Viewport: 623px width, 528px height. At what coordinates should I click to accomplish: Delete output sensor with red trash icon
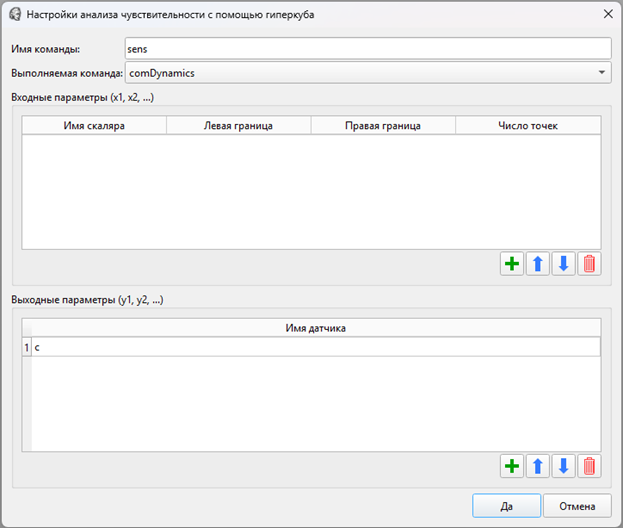590,466
